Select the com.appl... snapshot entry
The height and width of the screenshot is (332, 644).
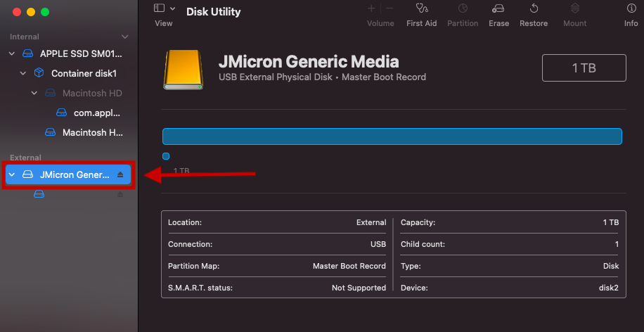click(x=97, y=113)
